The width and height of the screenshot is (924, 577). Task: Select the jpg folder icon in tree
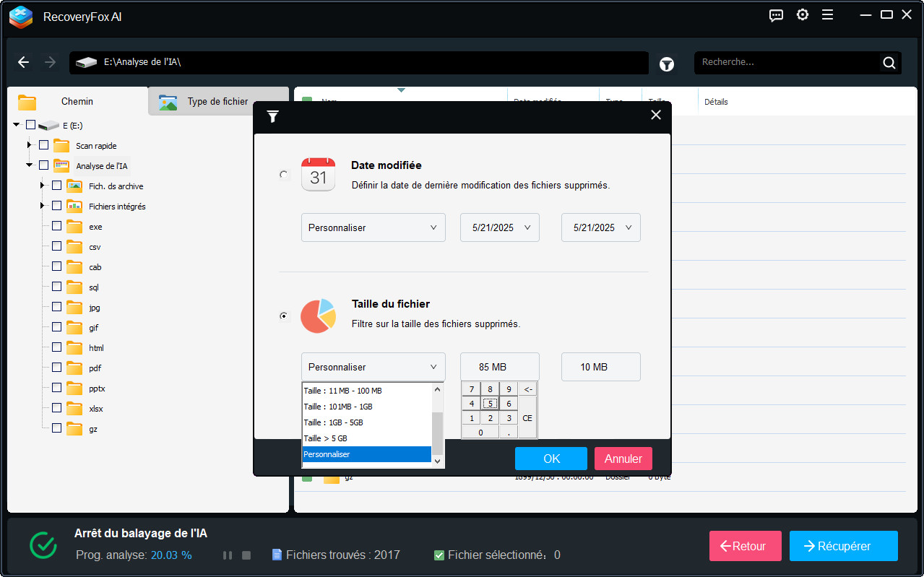[74, 307]
